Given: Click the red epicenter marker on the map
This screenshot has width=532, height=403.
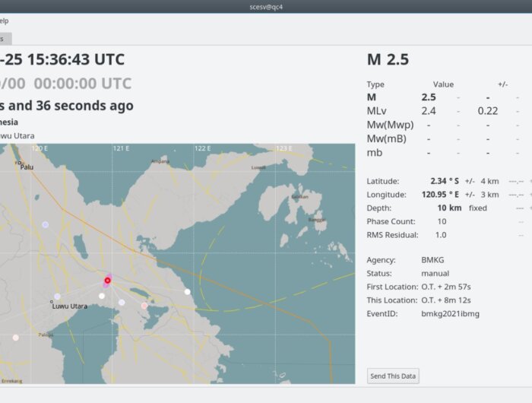Looking at the screenshot, I should 107,281.
